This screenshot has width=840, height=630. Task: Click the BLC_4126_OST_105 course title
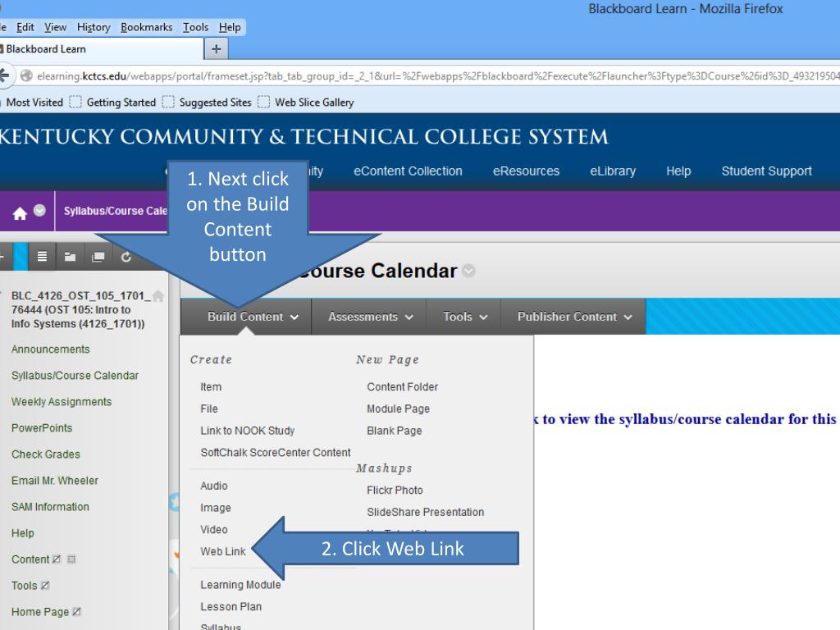point(81,309)
